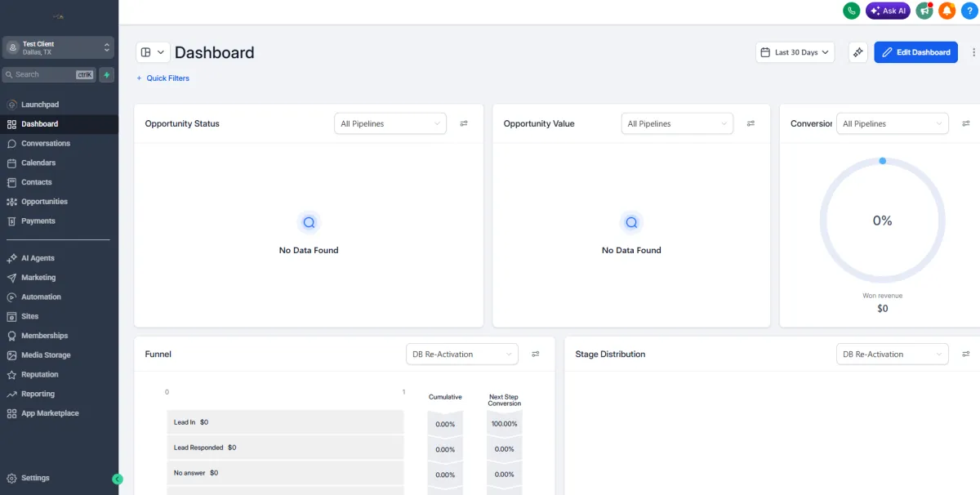This screenshot has width=980, height=495.
Task: Click the Next Step Conversion column header
Action: click(x=505, y=400)
